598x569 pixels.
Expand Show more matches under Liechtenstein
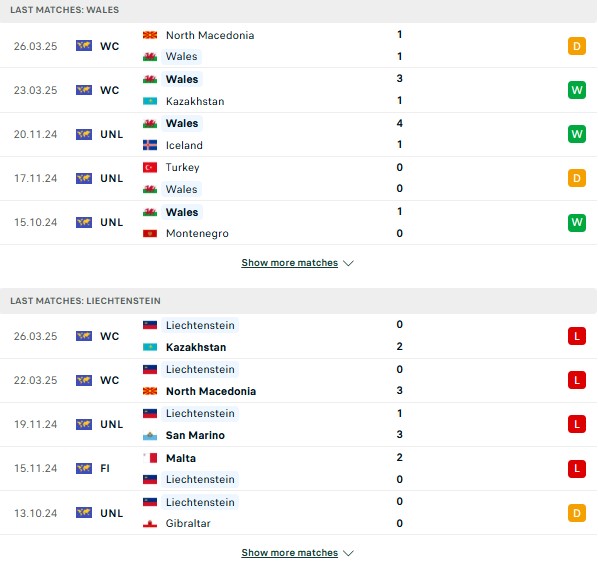pos(289,553)
